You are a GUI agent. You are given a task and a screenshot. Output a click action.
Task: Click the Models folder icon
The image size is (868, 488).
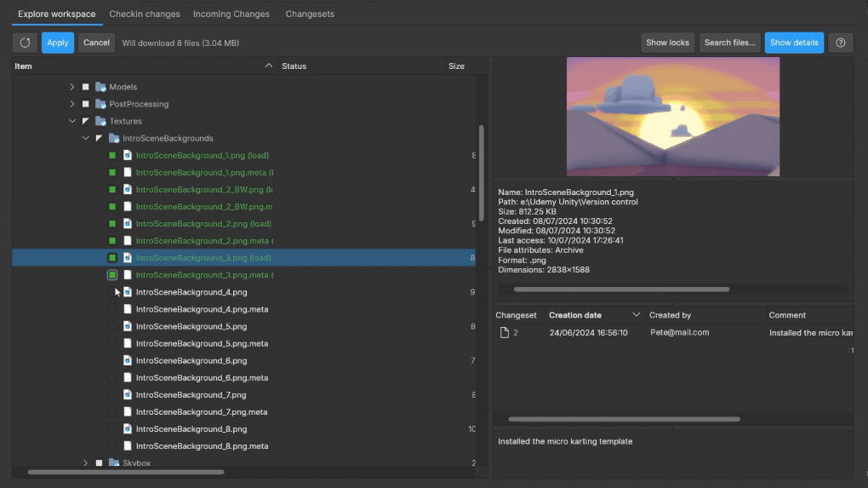coord(100,87)
